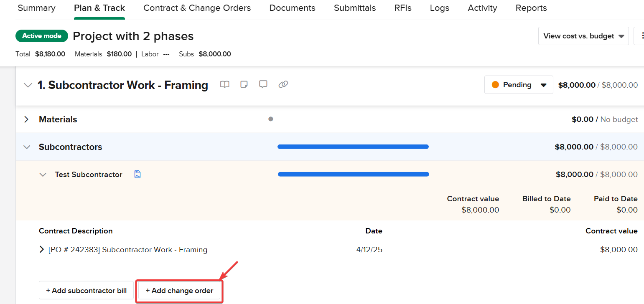Collapse the Subcontractor Work - Framing phase
This screenshot has width=644, height=304.
coord(28,85)
